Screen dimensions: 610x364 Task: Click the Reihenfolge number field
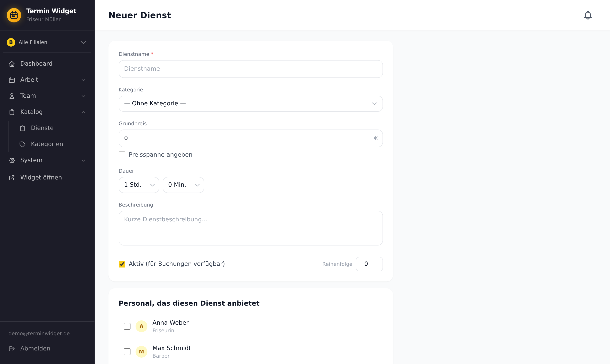(x=369, y=264)
